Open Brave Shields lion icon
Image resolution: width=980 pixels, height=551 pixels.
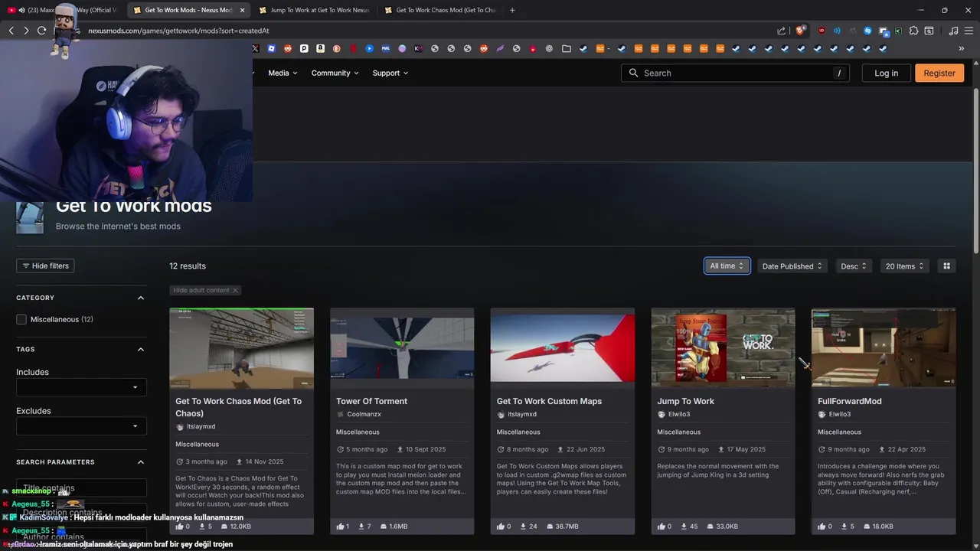click(800, 31)
